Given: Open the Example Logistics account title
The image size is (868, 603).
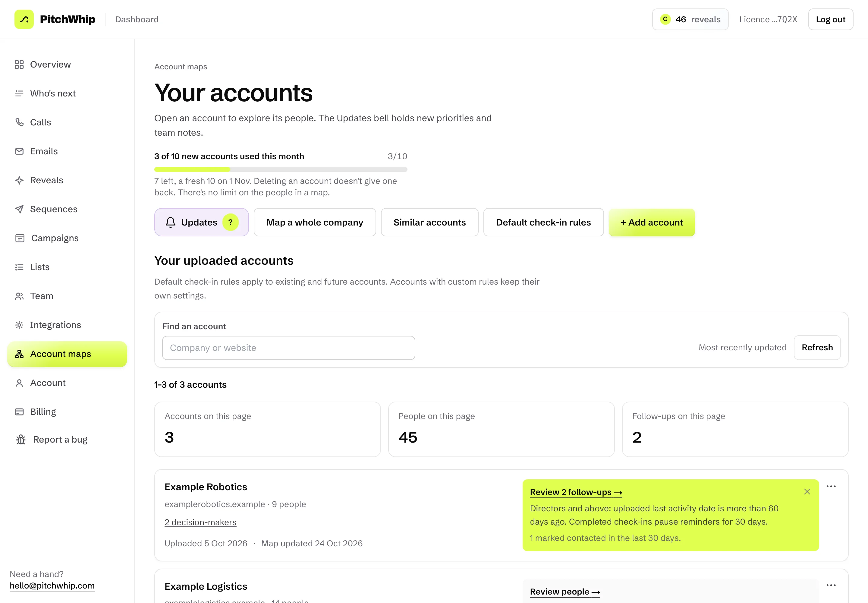Looking at the screenshot, I should click(206, 586).
